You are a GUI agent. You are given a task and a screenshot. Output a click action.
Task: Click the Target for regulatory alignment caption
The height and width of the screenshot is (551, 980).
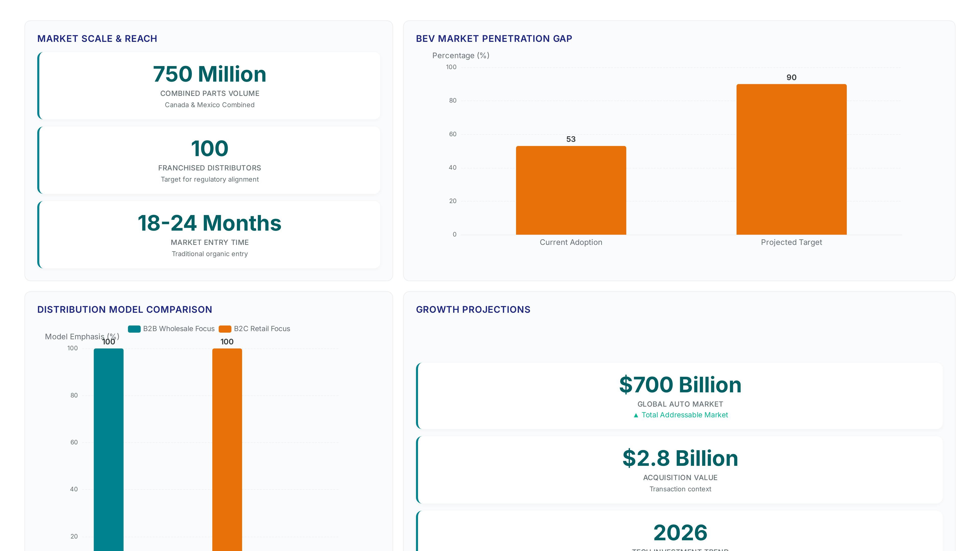[210, 180]
